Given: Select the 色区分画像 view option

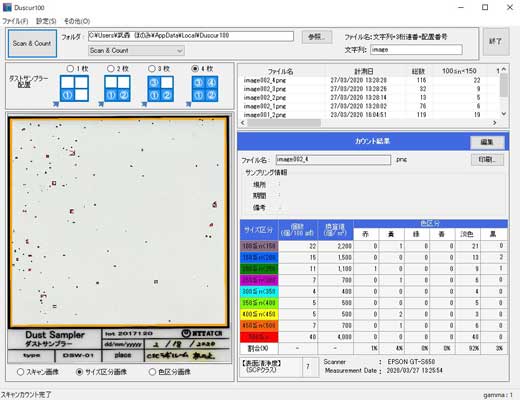Looking at the screenshot, I should (x=152, y=372).
